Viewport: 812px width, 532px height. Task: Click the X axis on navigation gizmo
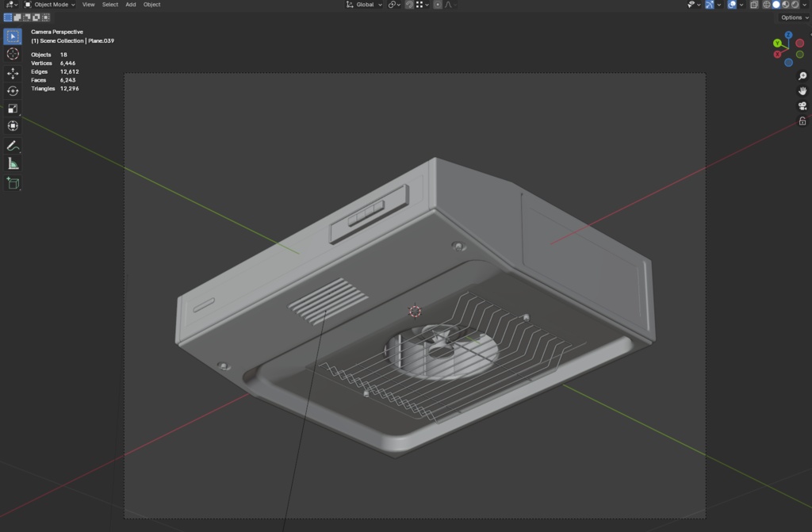tap(777, 55)
